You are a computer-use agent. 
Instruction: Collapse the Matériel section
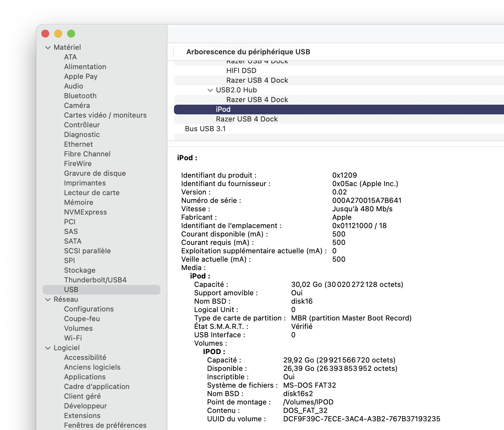coord(48,47)
